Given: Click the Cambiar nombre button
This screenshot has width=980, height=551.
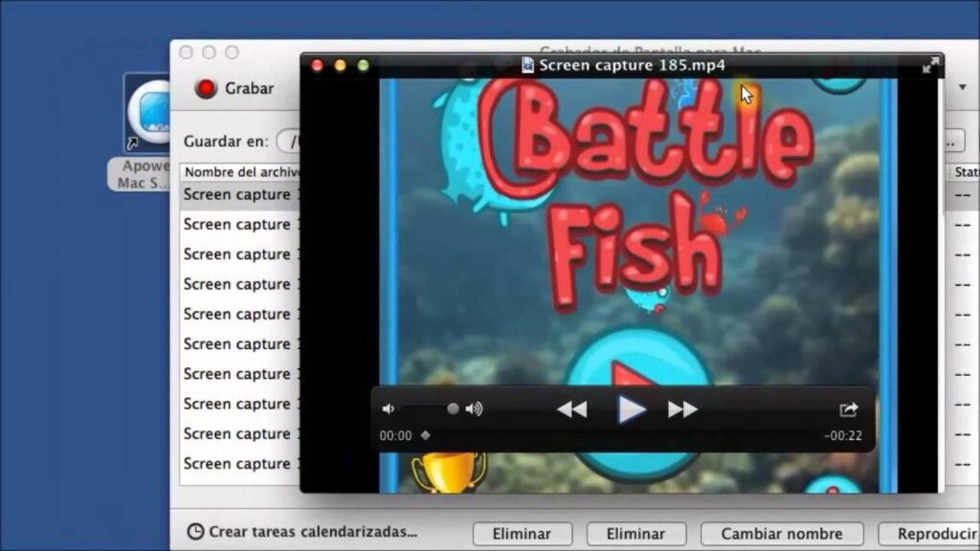Looking at the screenshot, I should coord(782,534).
